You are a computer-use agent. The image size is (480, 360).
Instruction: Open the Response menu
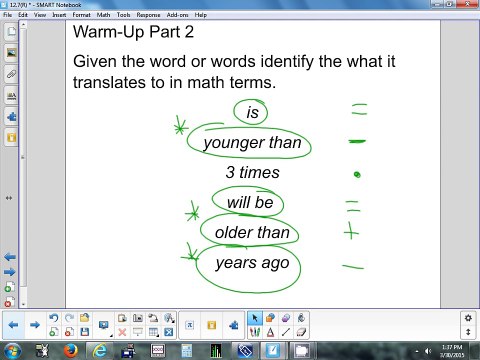click(x=148, y=15)
